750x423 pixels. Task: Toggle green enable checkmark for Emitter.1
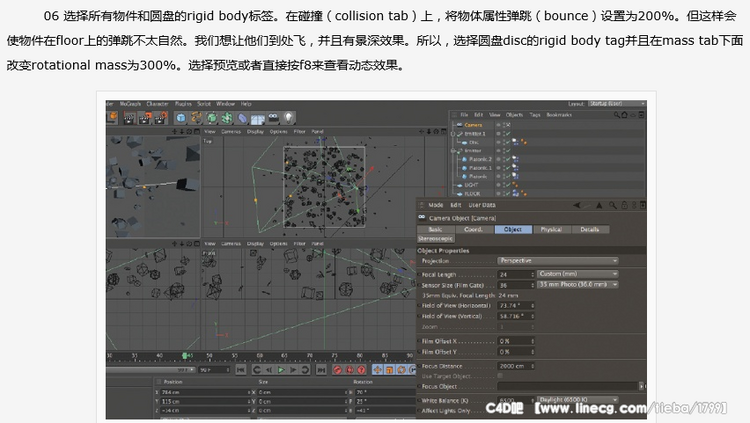pyautogui.click(x=507, y=134)
